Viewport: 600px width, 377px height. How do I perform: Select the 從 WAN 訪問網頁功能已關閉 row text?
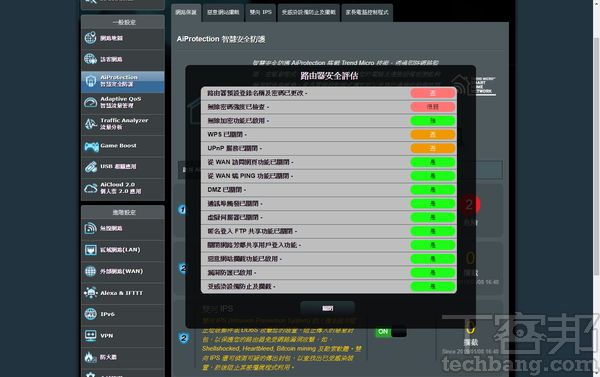(250, 162)
